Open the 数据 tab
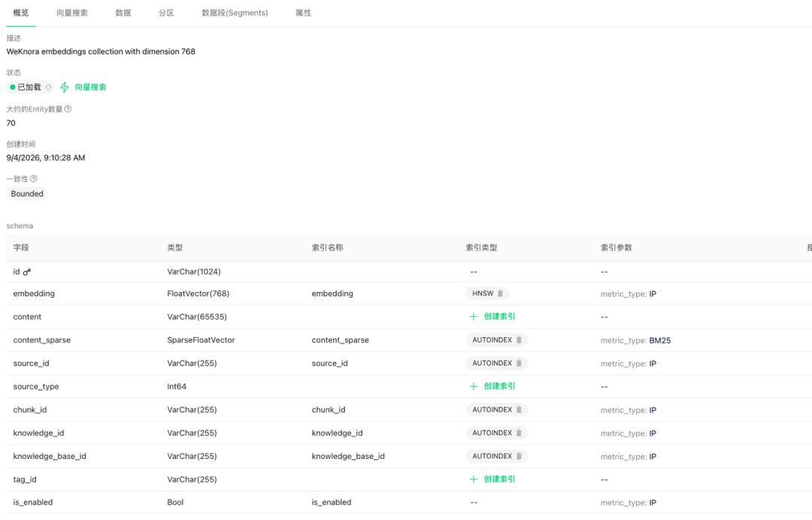Viewport: 812px width, 520px height. pyautogui.click(x=123, y=13)
